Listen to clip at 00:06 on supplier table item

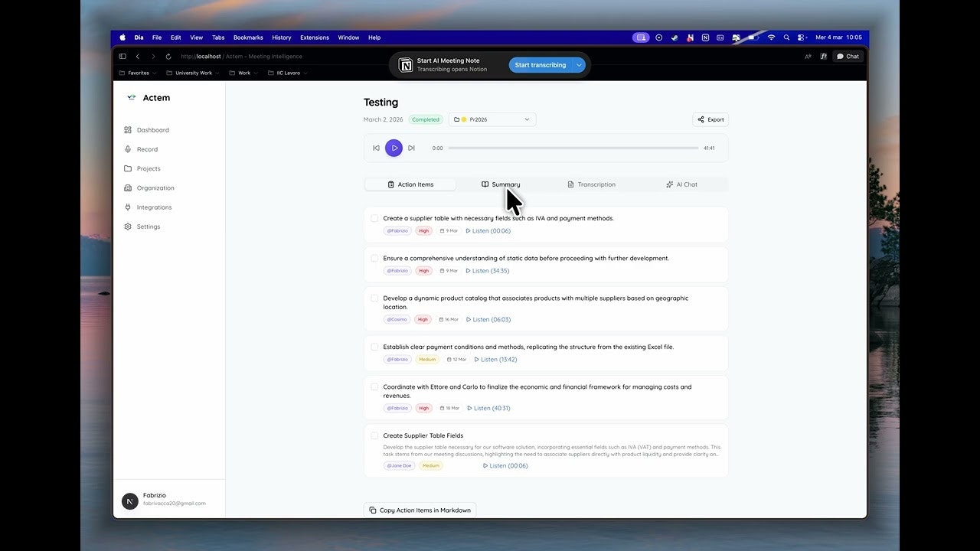coord(488,230)
